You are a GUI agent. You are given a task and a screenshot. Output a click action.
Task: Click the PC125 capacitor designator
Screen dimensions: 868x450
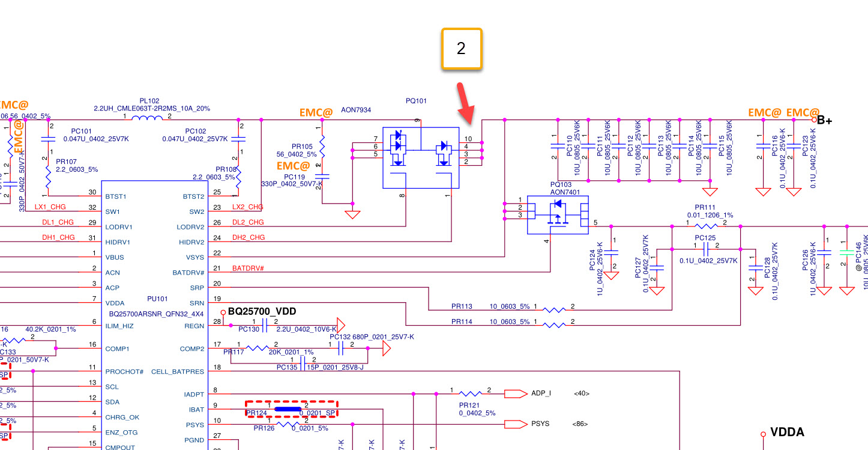click(x=706, y=238)
